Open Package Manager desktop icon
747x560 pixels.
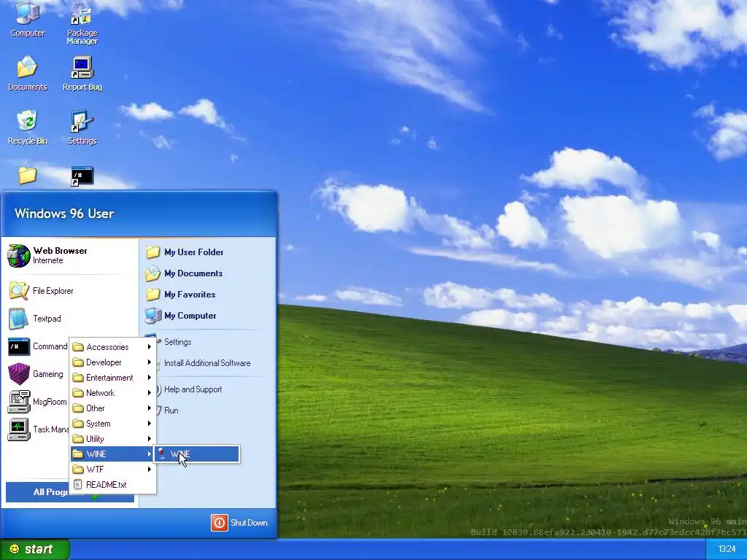[x=82, y=23]
